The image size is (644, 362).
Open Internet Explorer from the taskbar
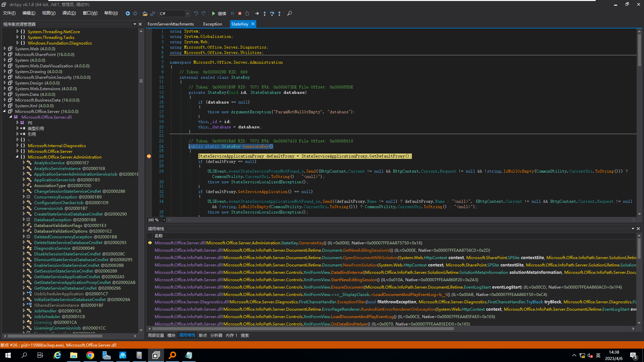(x=57, y=355)
